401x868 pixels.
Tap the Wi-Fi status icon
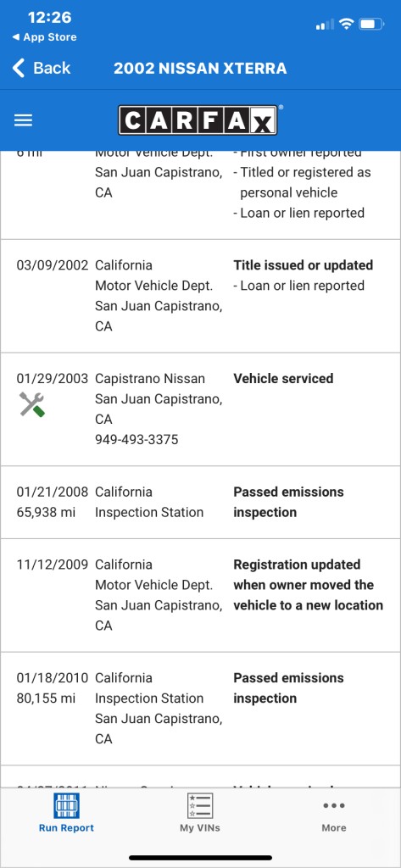pyautogui.click(x=346, y=24)
